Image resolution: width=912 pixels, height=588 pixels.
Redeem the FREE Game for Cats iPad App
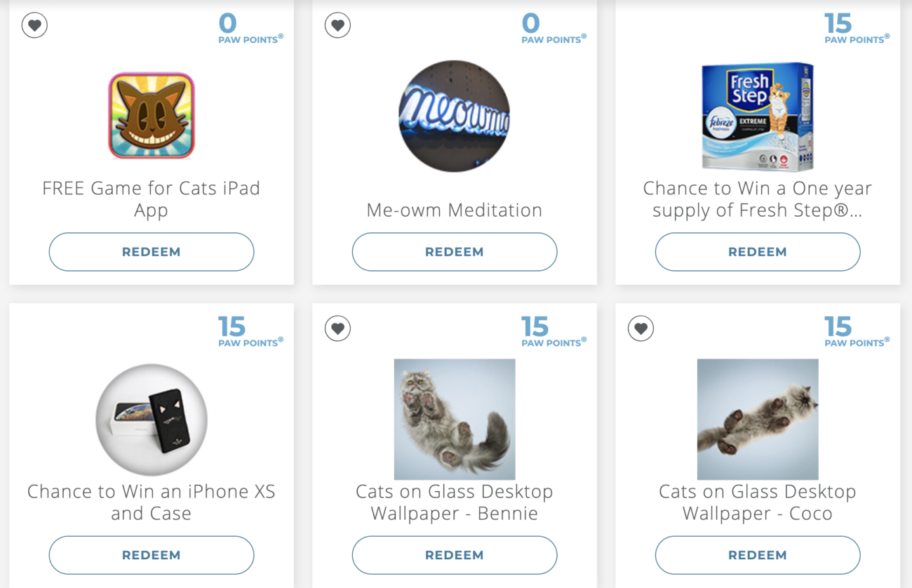(151, 251)
